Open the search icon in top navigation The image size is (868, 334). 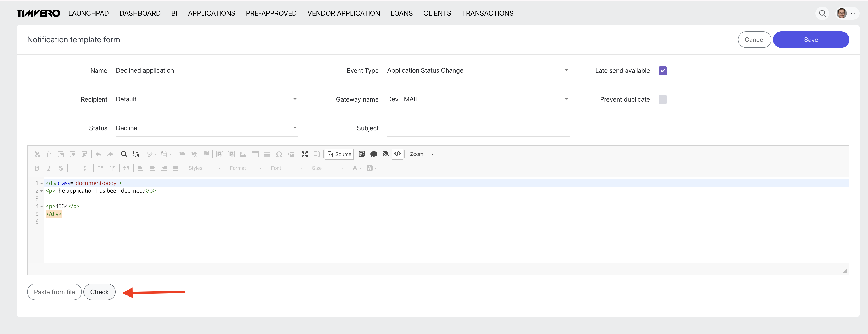[x=822, y=14]
